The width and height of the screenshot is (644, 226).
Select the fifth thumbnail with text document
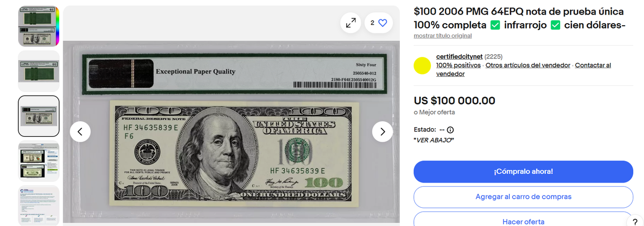click(x=39, y=206)
